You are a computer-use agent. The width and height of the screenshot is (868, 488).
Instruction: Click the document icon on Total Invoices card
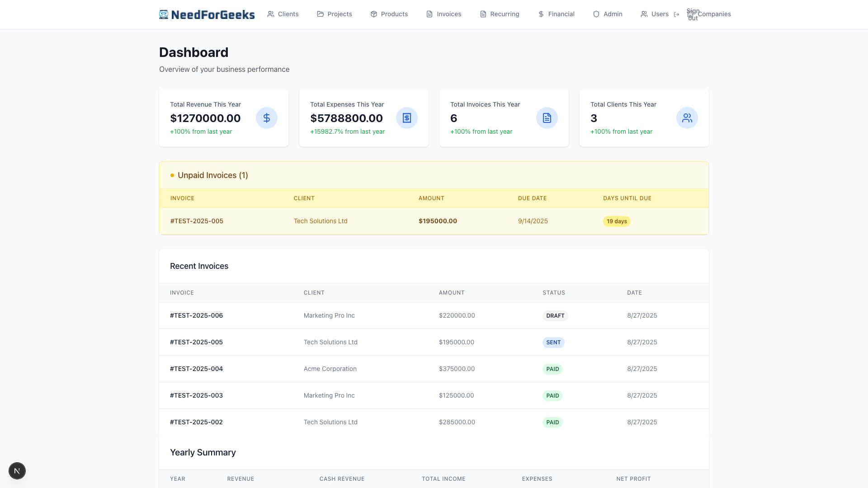547,117
